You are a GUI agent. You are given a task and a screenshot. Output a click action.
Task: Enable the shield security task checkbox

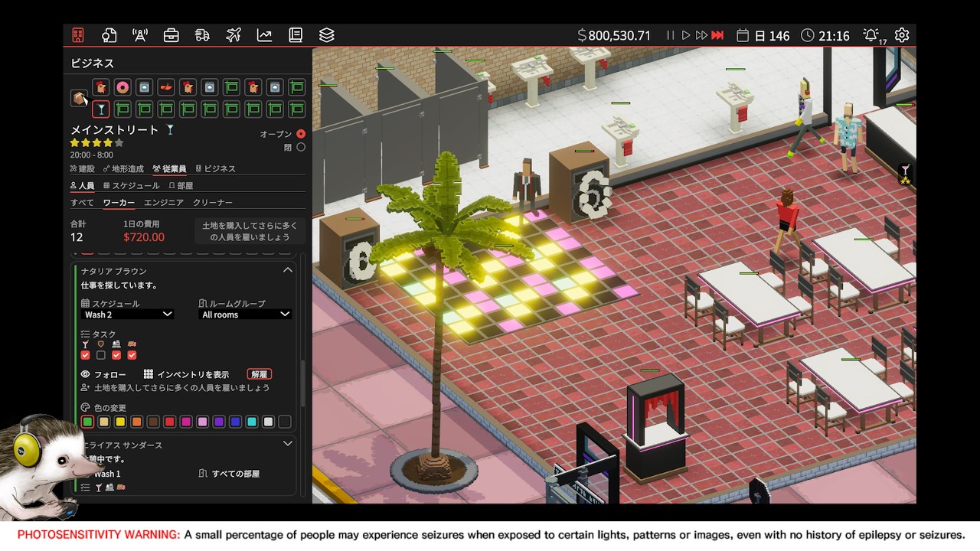pyautogui.click(x=100, y=355)
